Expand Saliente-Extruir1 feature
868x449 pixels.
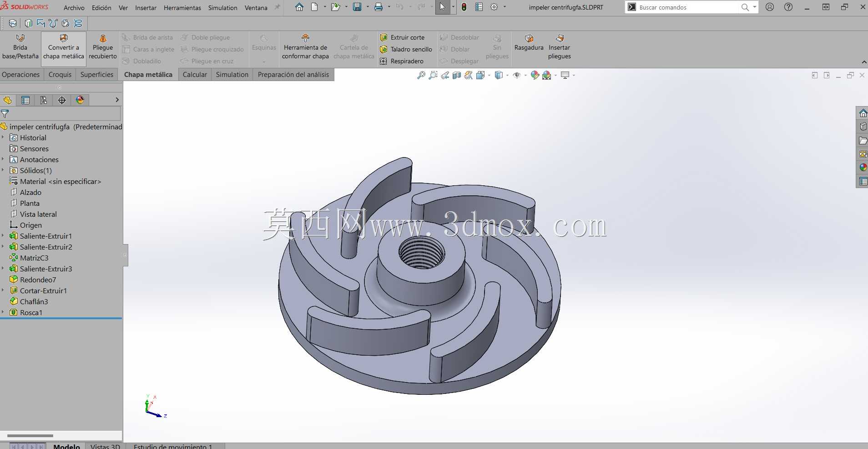click(3, 236)
